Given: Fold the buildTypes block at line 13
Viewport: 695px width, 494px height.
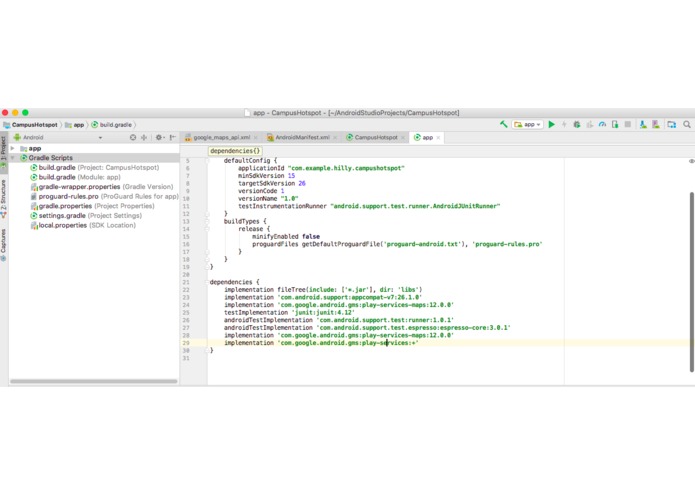Looking at the screenshot, I should tap(207, 222).
